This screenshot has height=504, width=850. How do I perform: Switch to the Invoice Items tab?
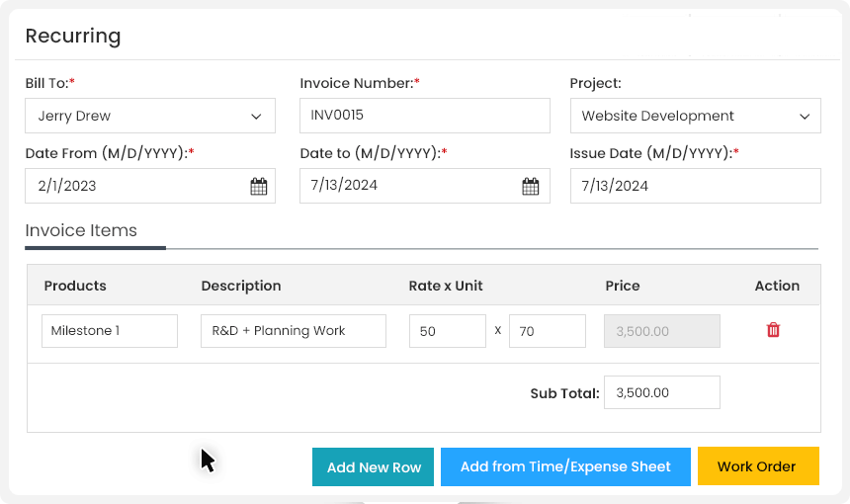[x=81, y=230]
